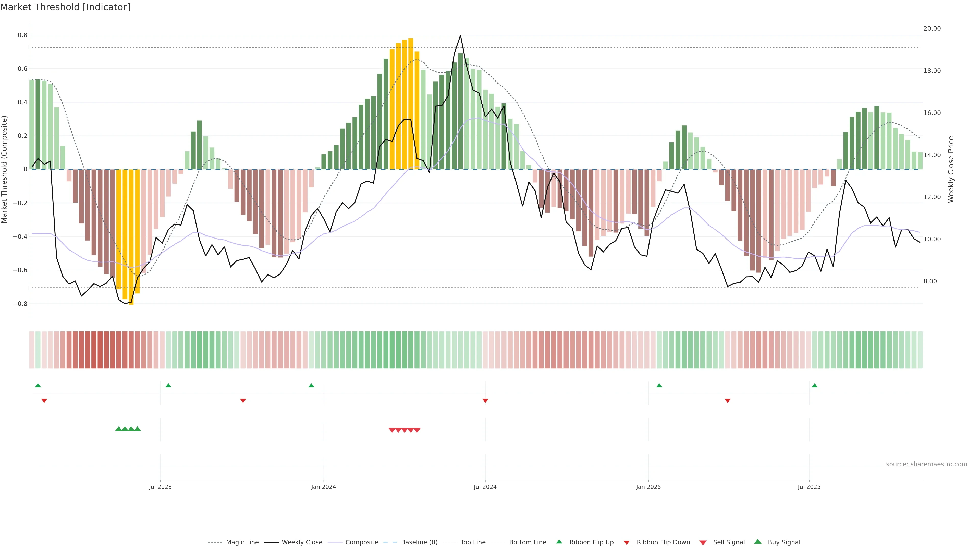
Task: Click the last red sell signal marker
Action: (x=417, y=430)
